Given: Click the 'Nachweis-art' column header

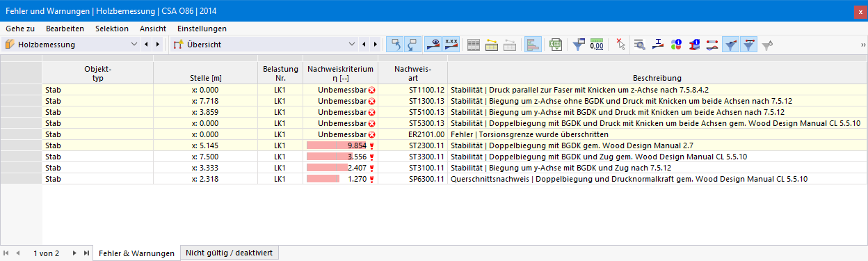Looking at the screenshot, I should [x=413, y=73].
